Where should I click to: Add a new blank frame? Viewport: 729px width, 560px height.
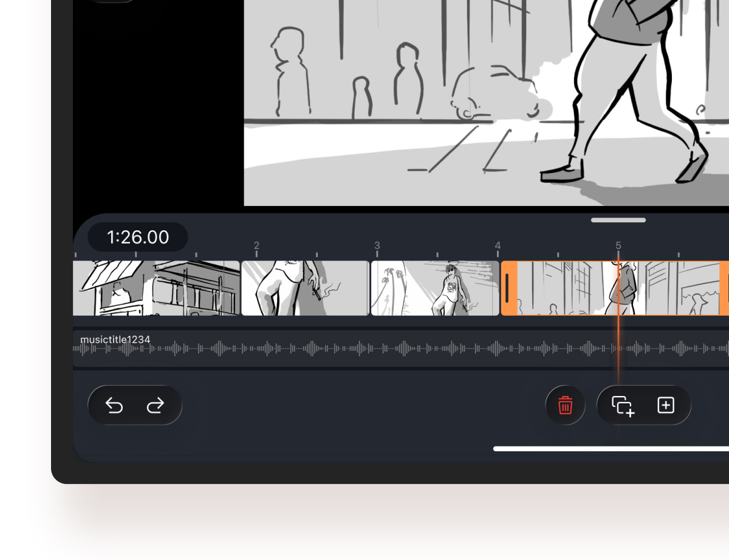tap(666, 405)
